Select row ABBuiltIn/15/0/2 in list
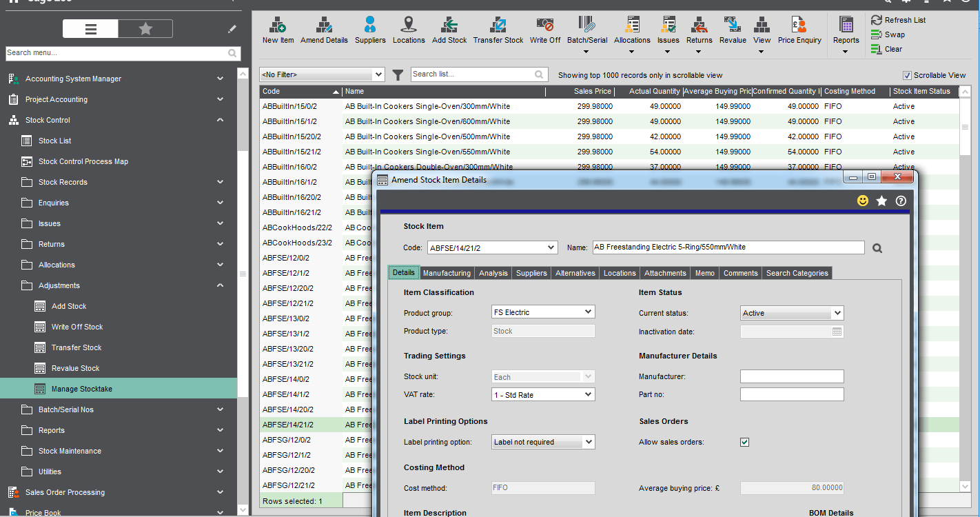980x517 pixels. [x=609, y=106]
